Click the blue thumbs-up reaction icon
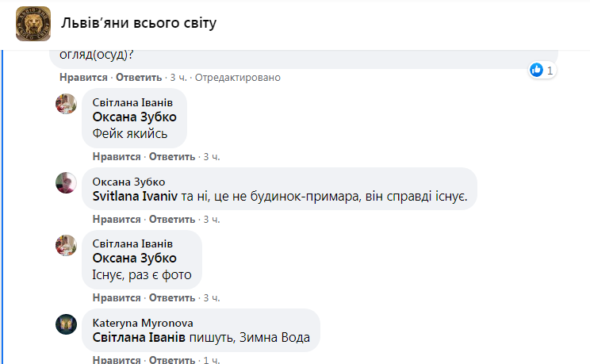The width and height of the screenshot is (590, 364). [x=537, y=71]
